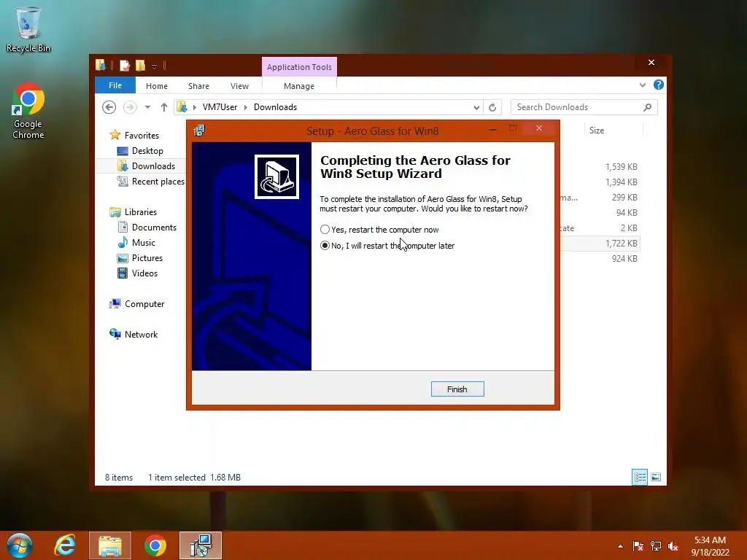Open Google Chrome desktop shortcut
Image resolution: width=747 pixels, height=560 pixels.
[28, 111]
